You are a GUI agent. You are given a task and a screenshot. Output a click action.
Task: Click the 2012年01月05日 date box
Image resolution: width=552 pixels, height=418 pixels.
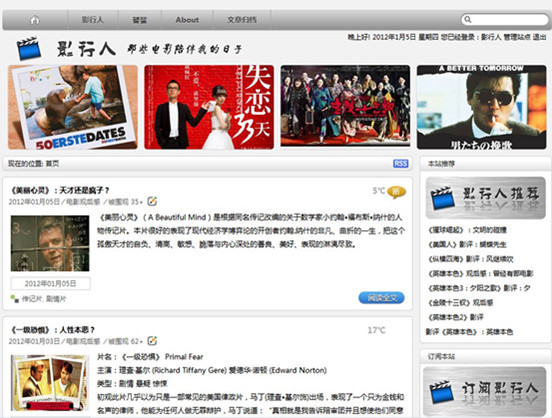click(50, 283)
